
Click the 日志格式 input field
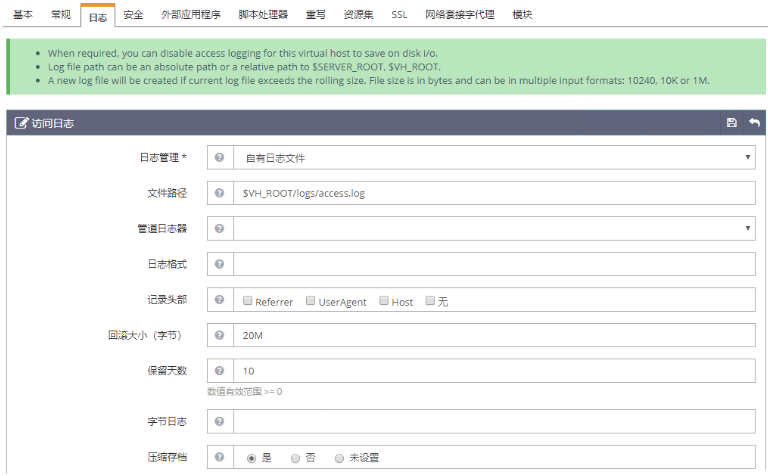pos(494,264)
